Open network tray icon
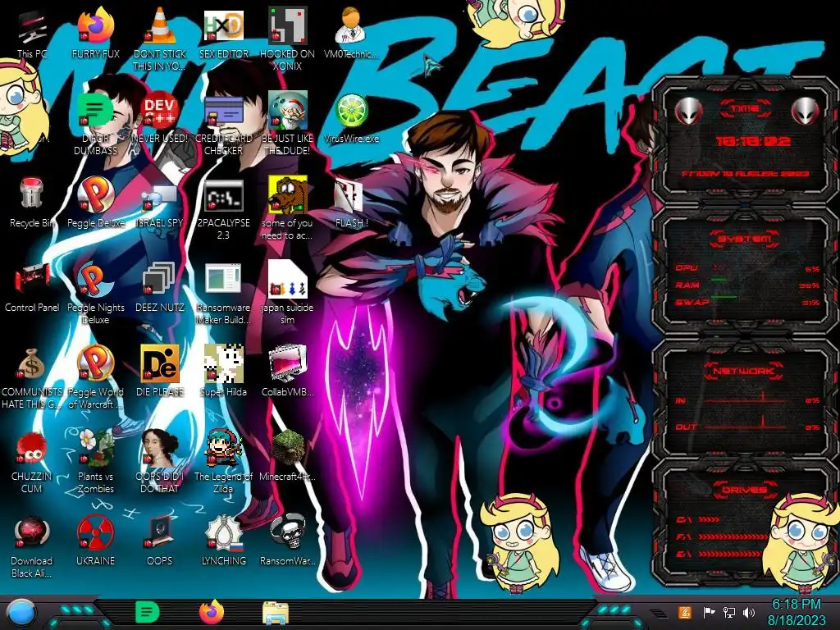This screenshot has height=630, width=840. click(x=729, y=612)
